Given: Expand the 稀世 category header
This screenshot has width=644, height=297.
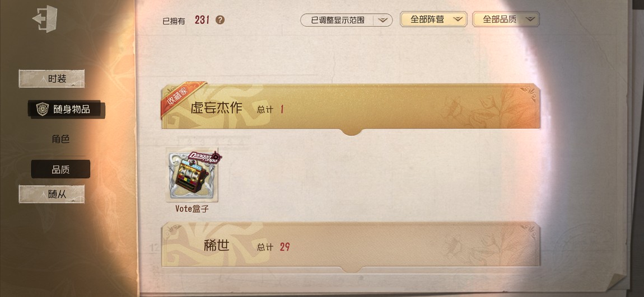Looking at the screenshot, I should (x=351, y=245).
